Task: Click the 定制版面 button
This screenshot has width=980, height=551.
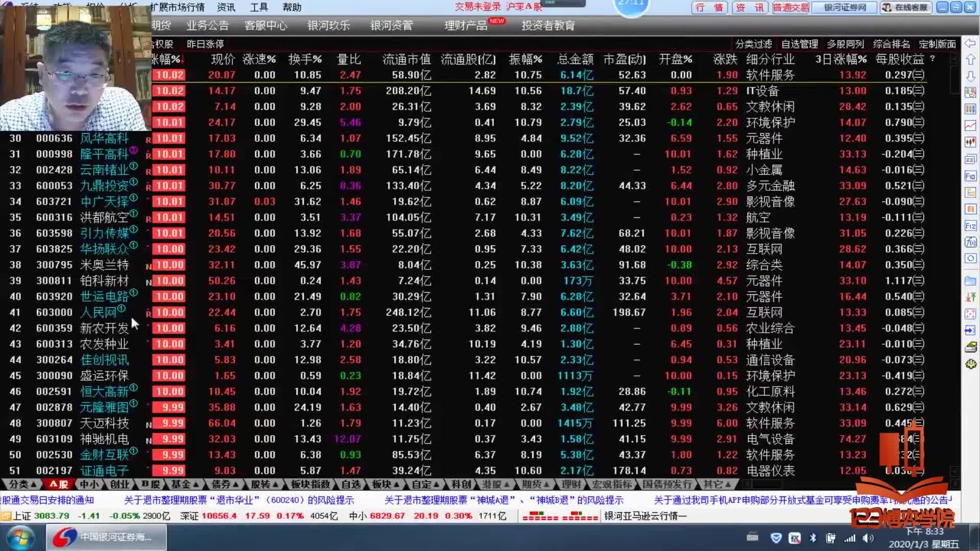Action: 937,44
